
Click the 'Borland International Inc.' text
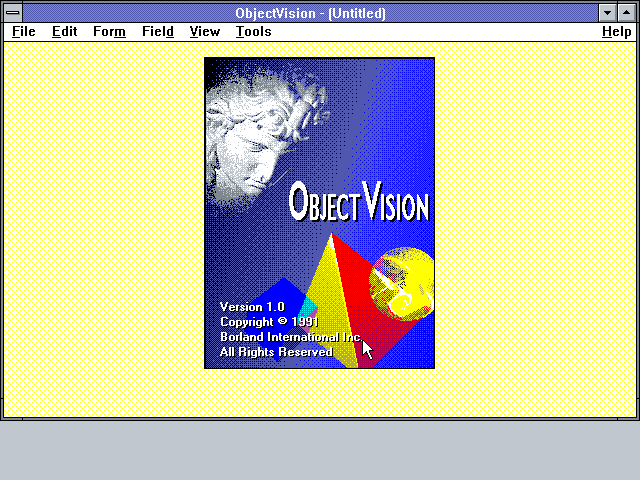291,337
